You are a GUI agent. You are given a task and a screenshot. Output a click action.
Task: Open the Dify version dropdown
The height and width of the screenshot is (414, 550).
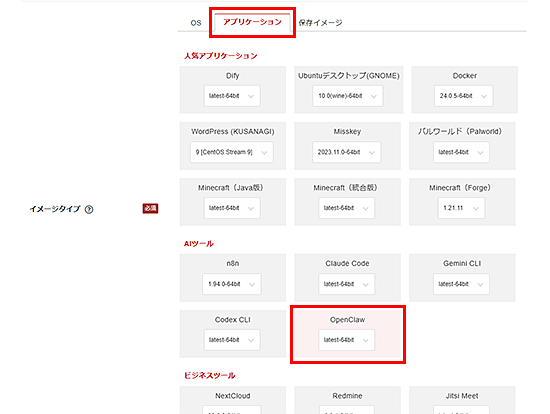click(232, 96)
